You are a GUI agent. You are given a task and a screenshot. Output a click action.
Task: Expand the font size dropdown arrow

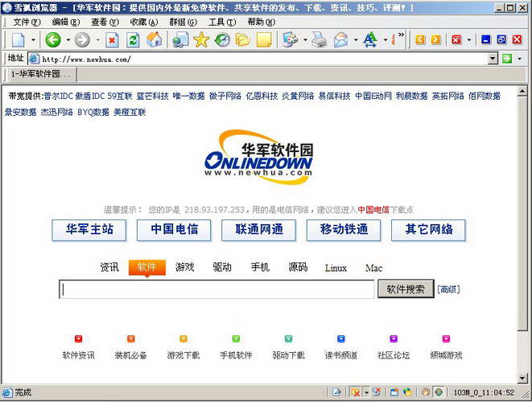pyautogui.click(x=386, y=40)
